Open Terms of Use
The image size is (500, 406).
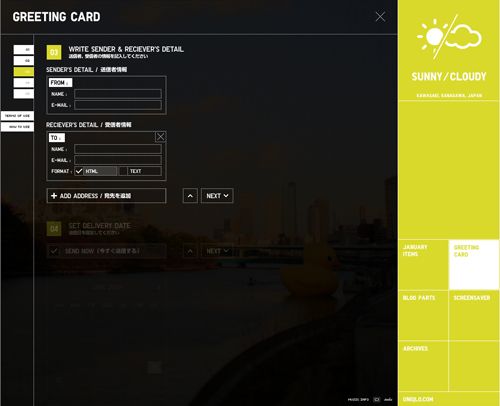[x=17, y=116]
